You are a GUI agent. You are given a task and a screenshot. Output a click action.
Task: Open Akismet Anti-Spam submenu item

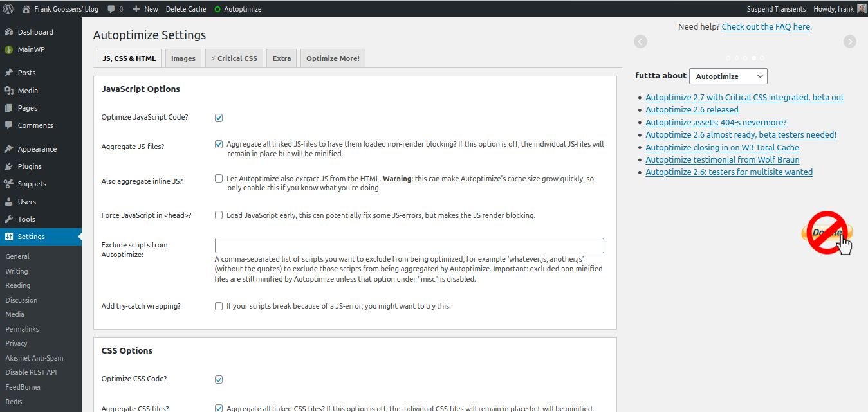coord(34,358)
